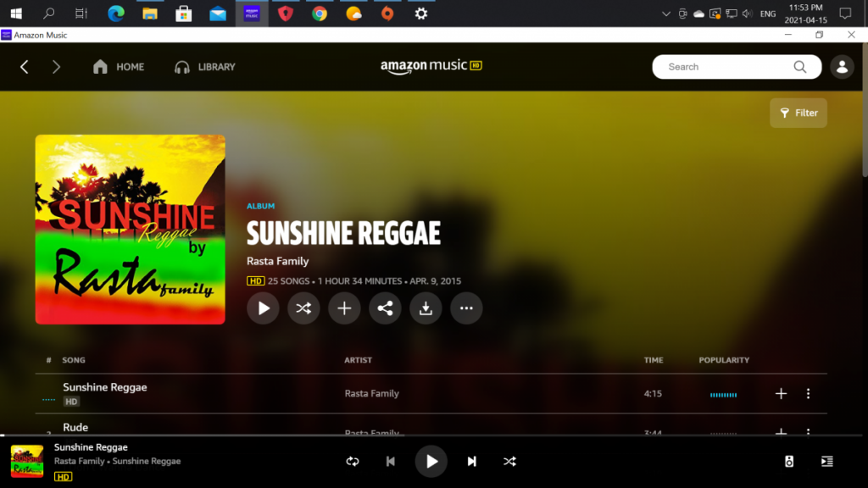Play the Sunshine Reggae album
Viewport: 868px width, 488px height.
[x=263, y=308]
